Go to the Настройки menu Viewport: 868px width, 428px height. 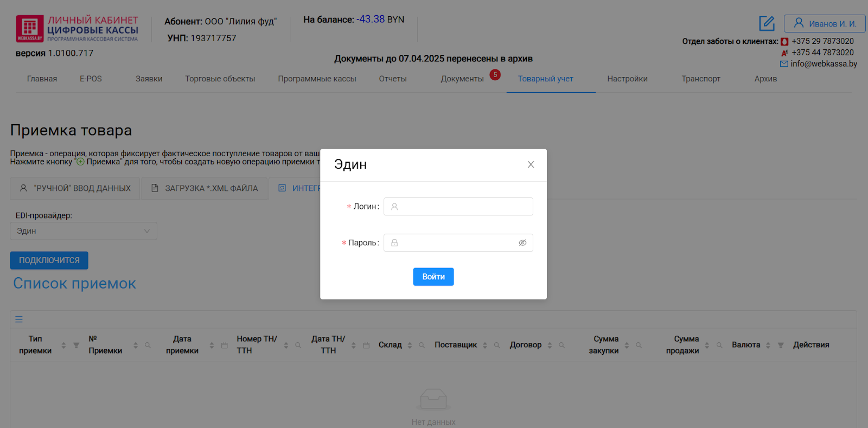pyautogui.click(x=627, y=79)
